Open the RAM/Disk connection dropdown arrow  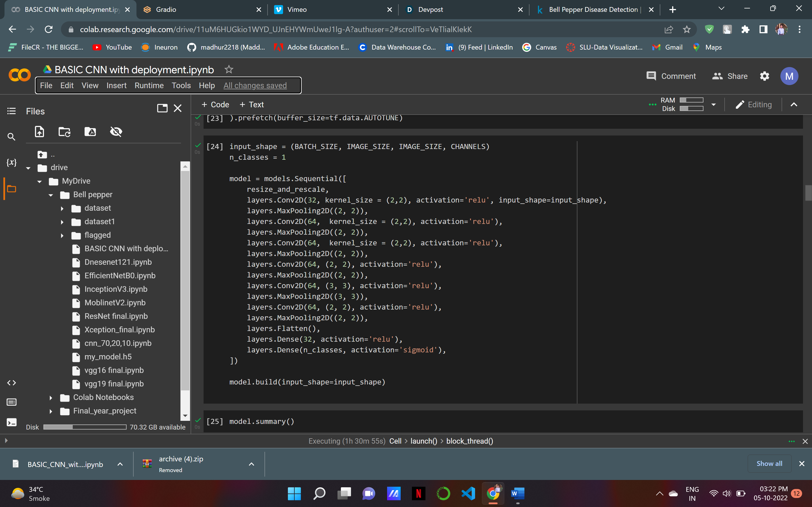point(714,104)
